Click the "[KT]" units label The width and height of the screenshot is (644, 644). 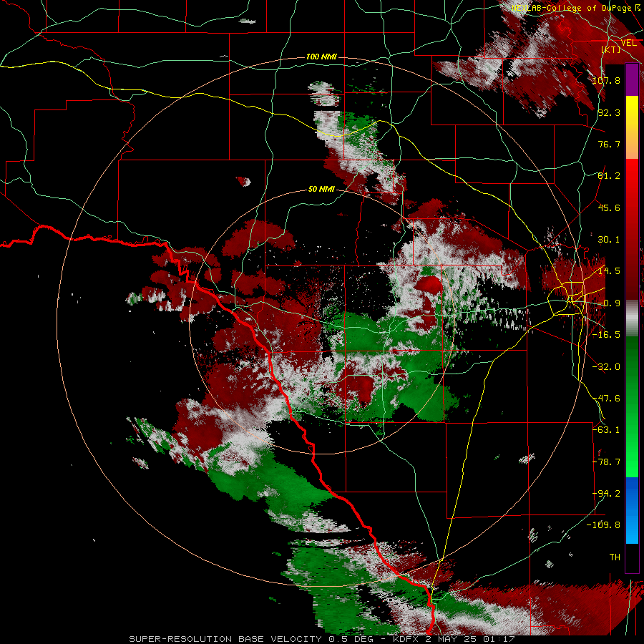pos(611,49)
